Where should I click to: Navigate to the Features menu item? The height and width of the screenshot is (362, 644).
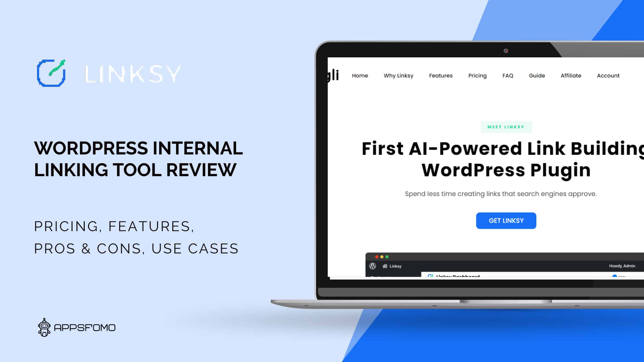tap(441, 75)
